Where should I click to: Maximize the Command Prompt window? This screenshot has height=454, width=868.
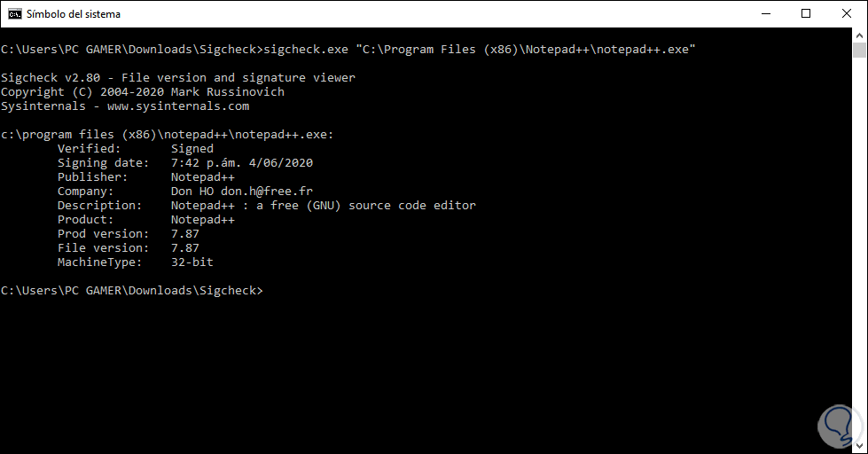pos(806,13)
